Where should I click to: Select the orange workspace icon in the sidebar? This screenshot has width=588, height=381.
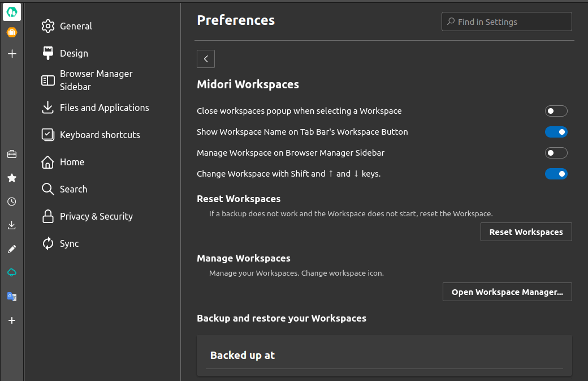(x=12, y=32)
